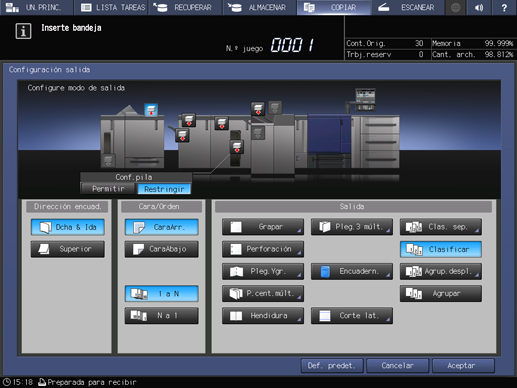Choose Dcha & Ida binding direction
This screenshot has height=388, width=517.
tap(68, 227)
